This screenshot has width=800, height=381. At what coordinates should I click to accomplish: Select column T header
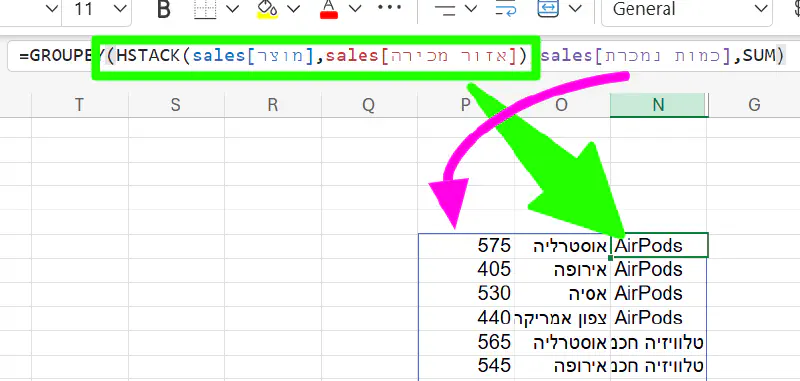click(80, 105)
